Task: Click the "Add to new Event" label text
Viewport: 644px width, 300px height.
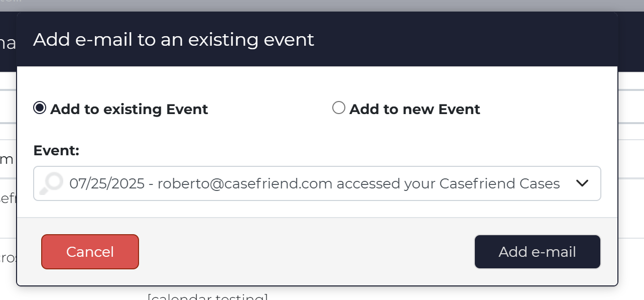Action: (x=415, y=109)
